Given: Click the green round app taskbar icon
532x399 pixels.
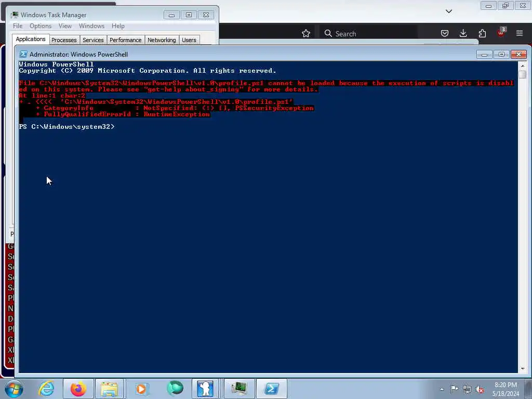Looking at the screenshot, I should (175, 389).
